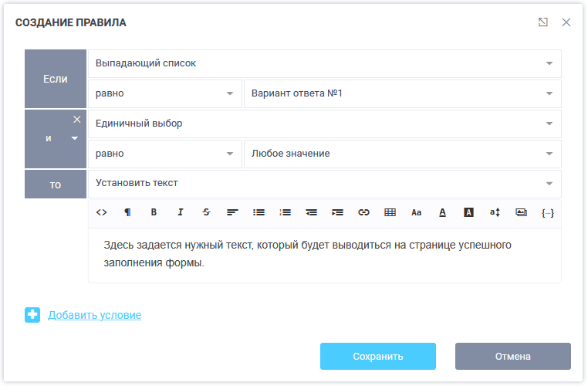The height and width of the screenshot is (386, 588).
Task: Open text alignment options
Action: point(232,213)
